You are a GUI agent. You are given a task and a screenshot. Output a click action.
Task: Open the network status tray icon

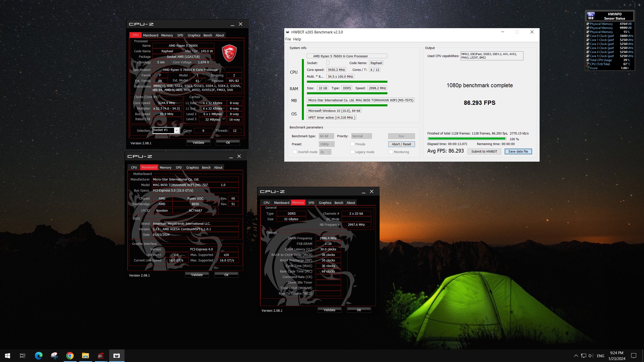[584, 356]
